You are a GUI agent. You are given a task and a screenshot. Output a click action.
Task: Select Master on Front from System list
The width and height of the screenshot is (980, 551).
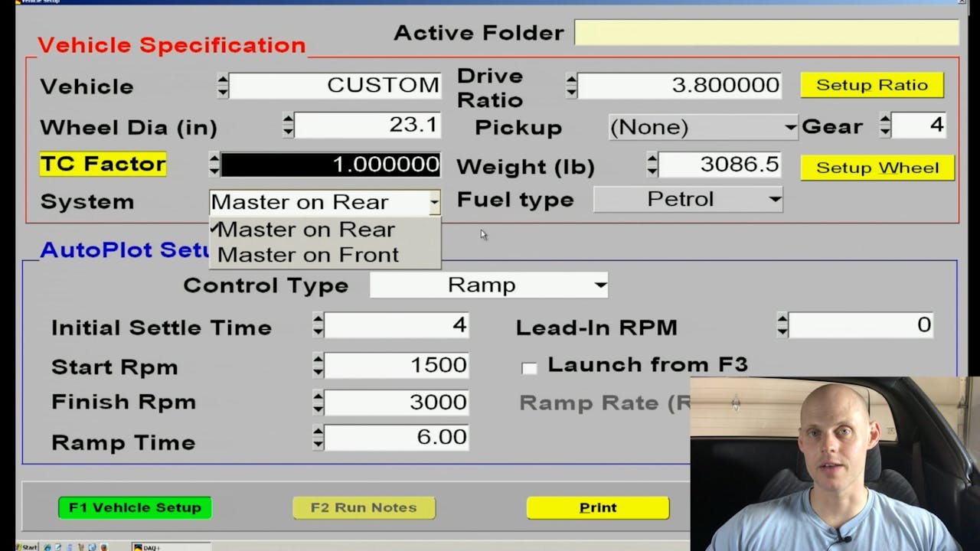pos(308,255)
